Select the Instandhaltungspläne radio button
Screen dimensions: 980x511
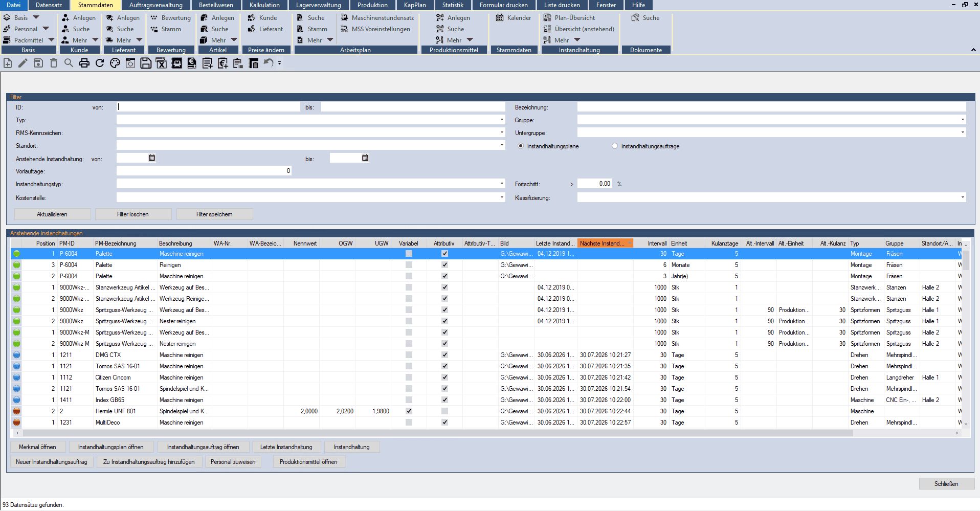click(521, 146)
